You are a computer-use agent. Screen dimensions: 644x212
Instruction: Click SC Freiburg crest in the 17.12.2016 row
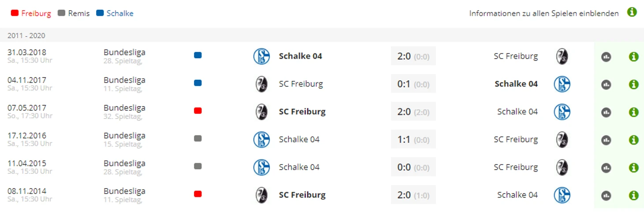click(562, 140)
